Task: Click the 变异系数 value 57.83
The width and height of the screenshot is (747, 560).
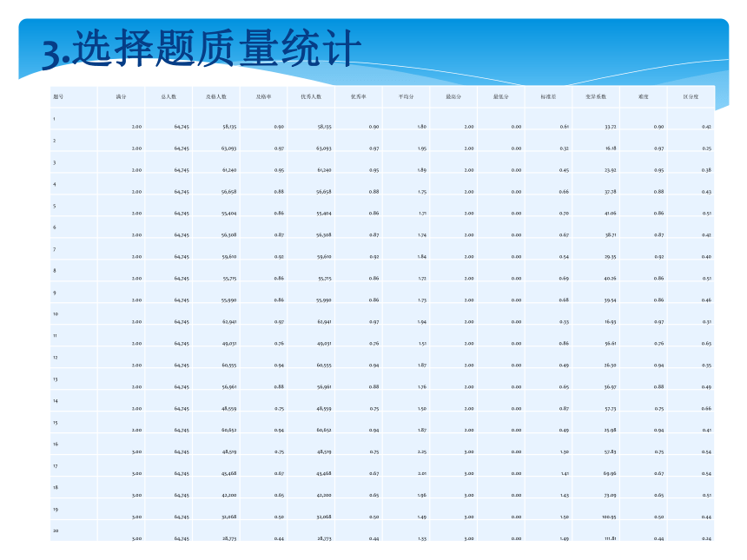Action: (x=611, y=451)
